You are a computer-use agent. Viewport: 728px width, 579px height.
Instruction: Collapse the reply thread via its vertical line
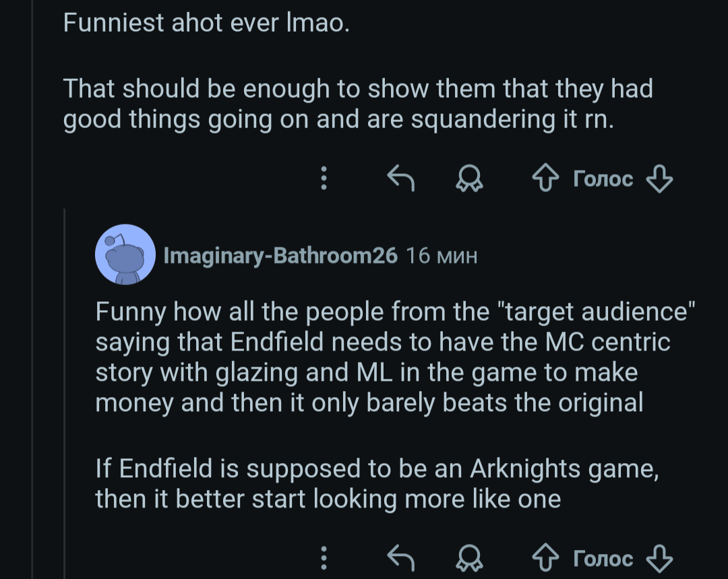[x=65, y=391]
